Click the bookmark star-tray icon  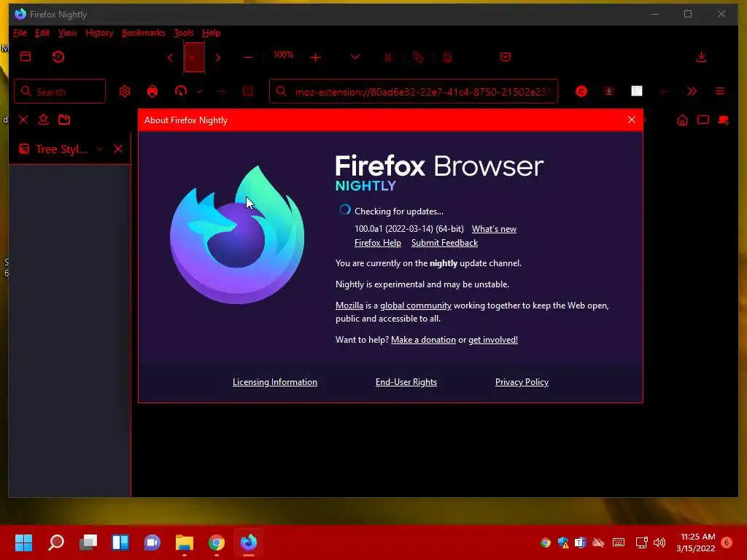tap(43, 120)
